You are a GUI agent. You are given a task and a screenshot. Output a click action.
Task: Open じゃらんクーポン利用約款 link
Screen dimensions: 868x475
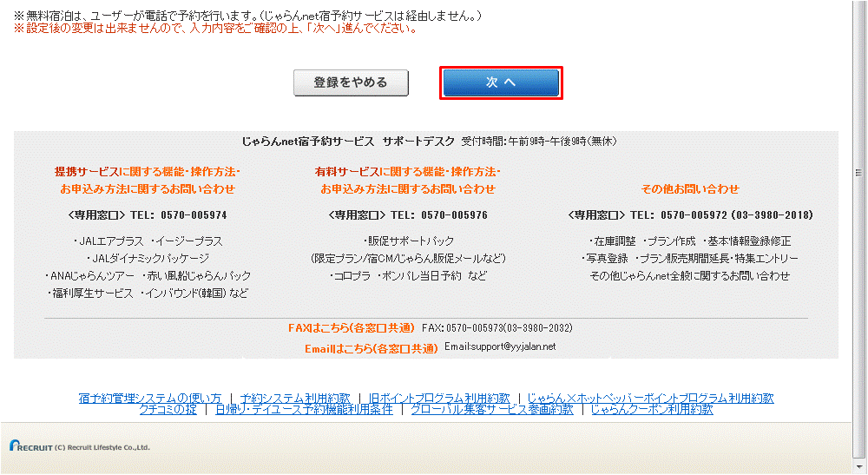tap(652, 410)
